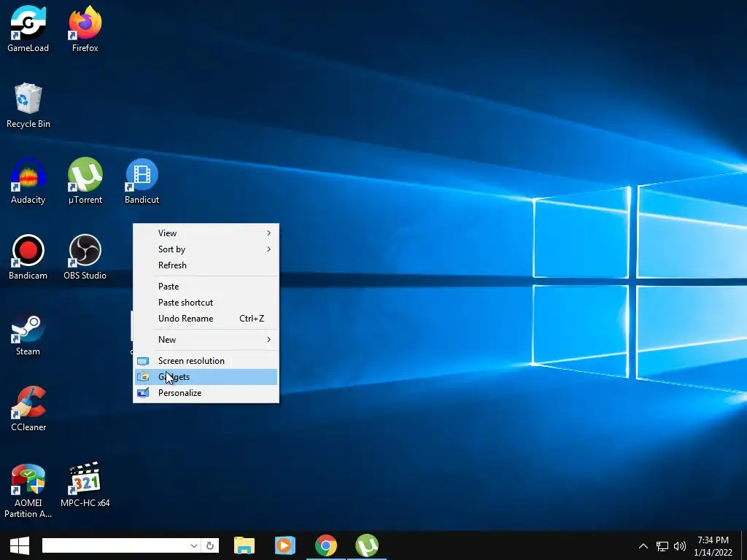This screenshot has height=560, width=747.
Task: Click the taskbar address input field
Action: point(115,545)
